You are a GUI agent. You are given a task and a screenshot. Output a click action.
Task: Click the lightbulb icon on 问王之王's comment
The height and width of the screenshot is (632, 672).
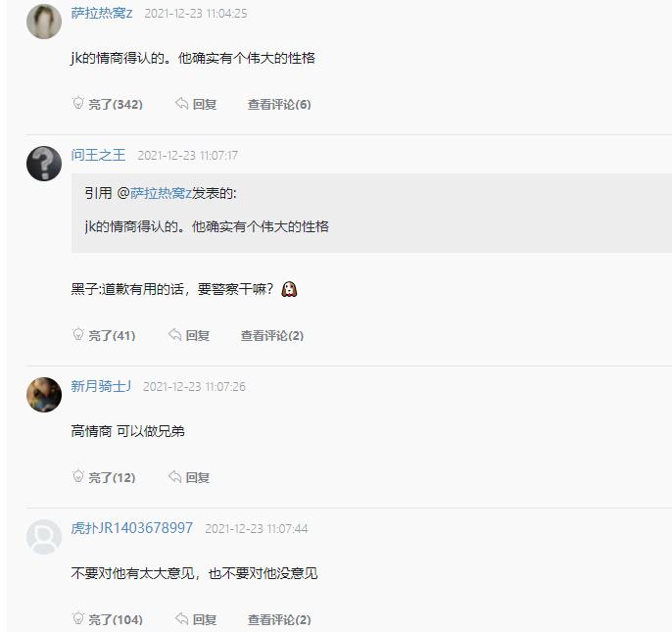click(78, 335)
